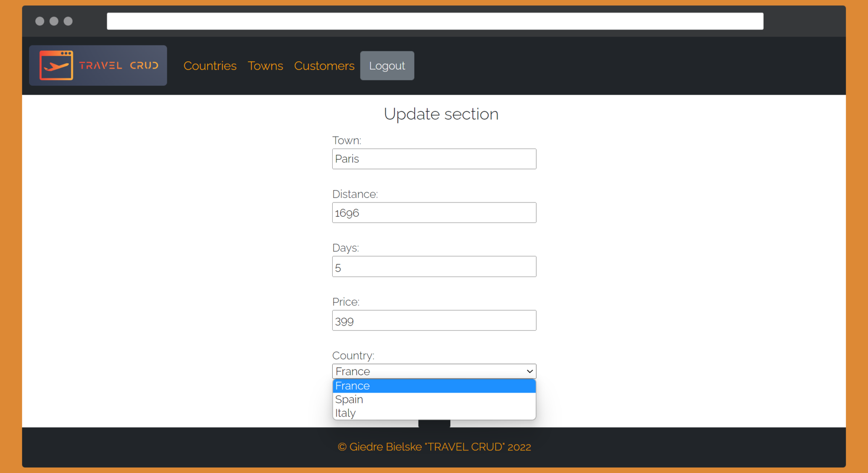Screen dimensions: 868x473
Task: Collapse the Country dropdown using its chevron
Action: coord(529,372)
